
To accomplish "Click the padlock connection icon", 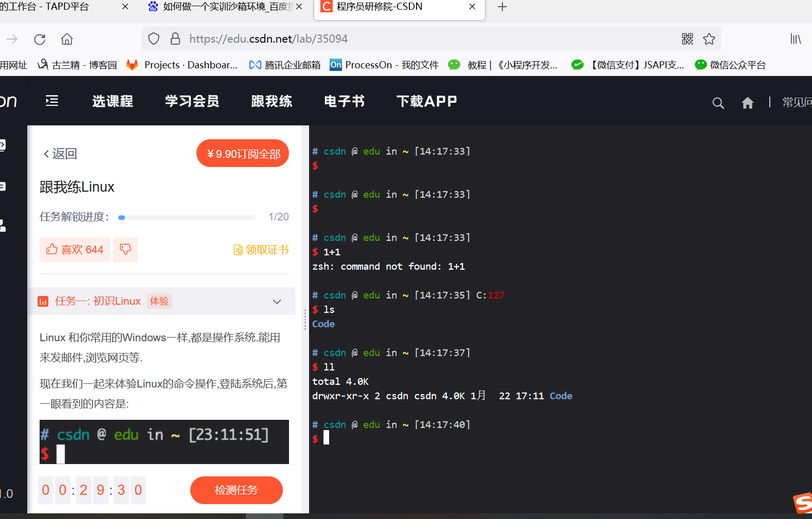I will (x=175, y=39).
